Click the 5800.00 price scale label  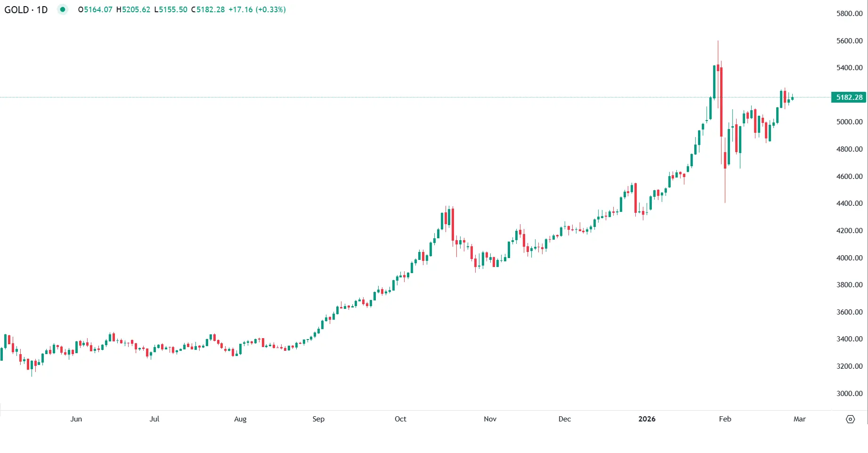[850, 14]
